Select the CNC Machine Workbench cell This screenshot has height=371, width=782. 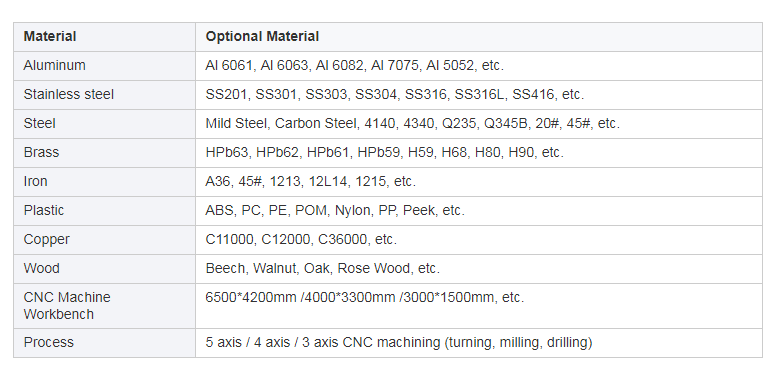coord(104,306)
